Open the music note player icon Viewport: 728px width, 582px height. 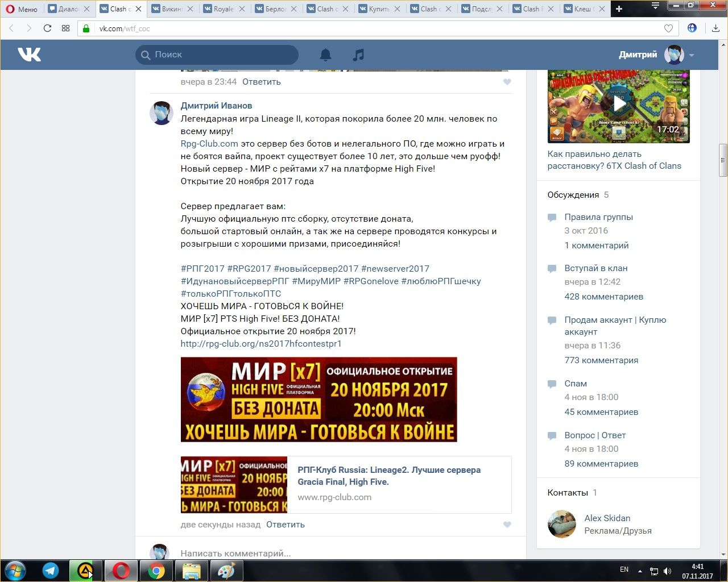pyautogui.click(x=358, y=55)
